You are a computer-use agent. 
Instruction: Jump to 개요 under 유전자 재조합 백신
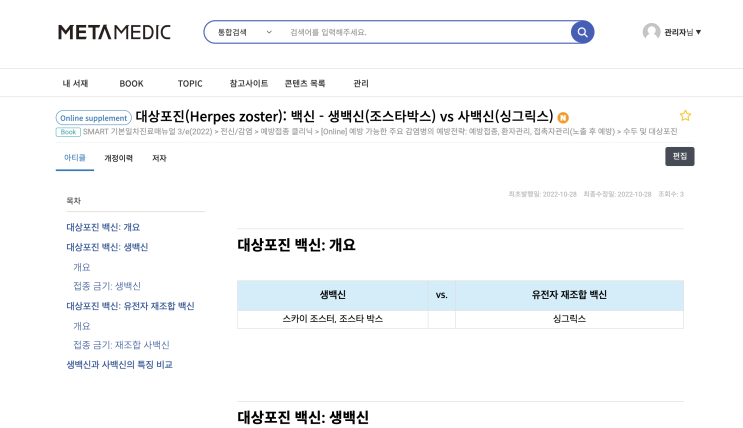(x=82, y=326)
